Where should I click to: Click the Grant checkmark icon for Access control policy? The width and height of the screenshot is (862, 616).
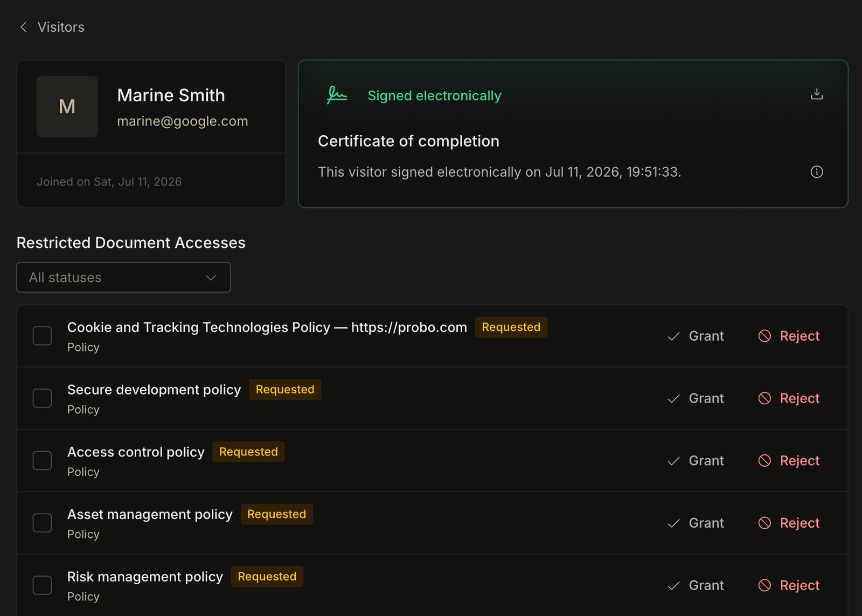[673, 461]
